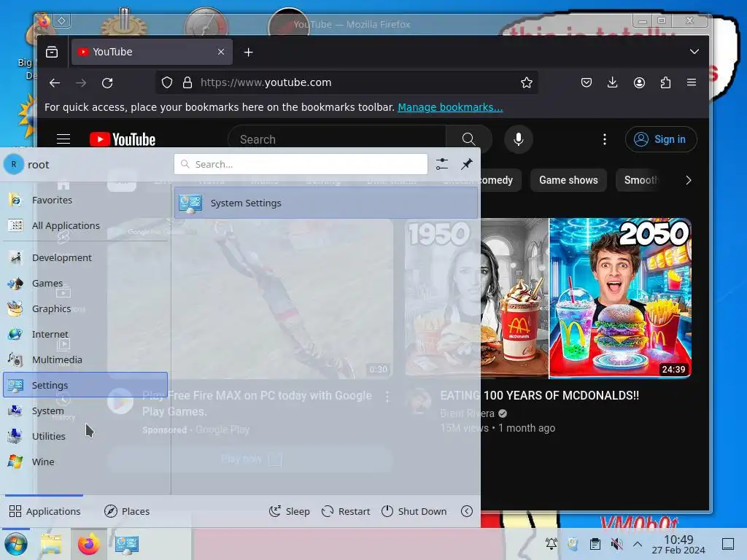Select the YouTube browser tab

point(152,52)
